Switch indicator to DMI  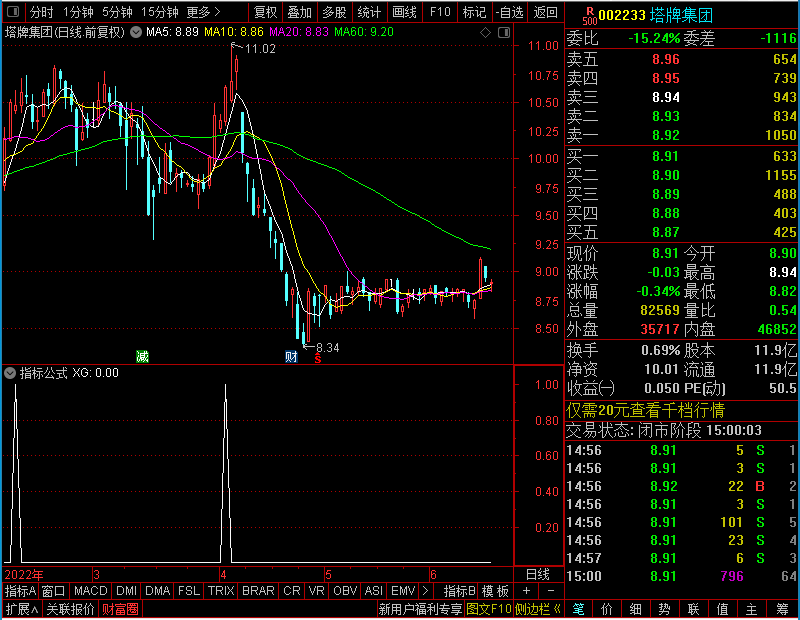(126, 591)
